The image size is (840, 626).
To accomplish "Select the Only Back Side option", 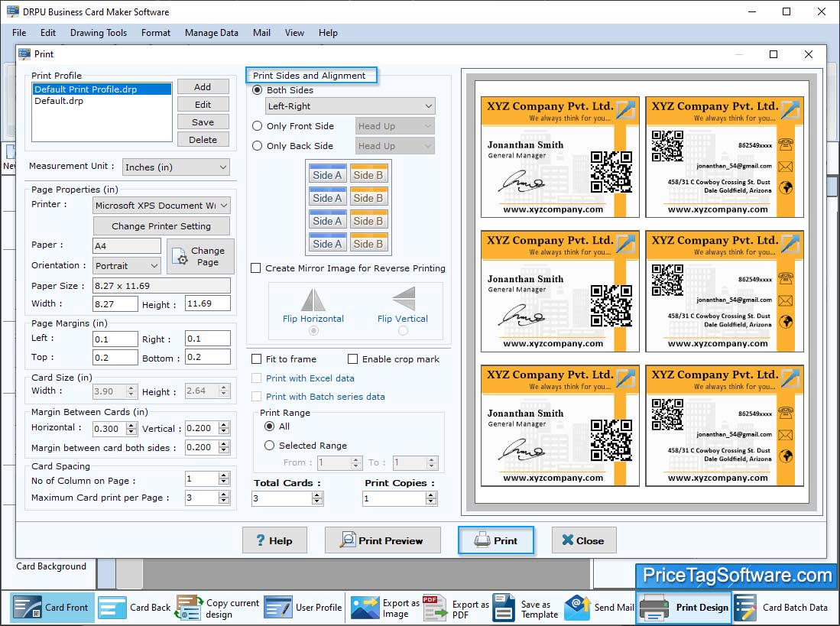I will click(x=257, y=146).
